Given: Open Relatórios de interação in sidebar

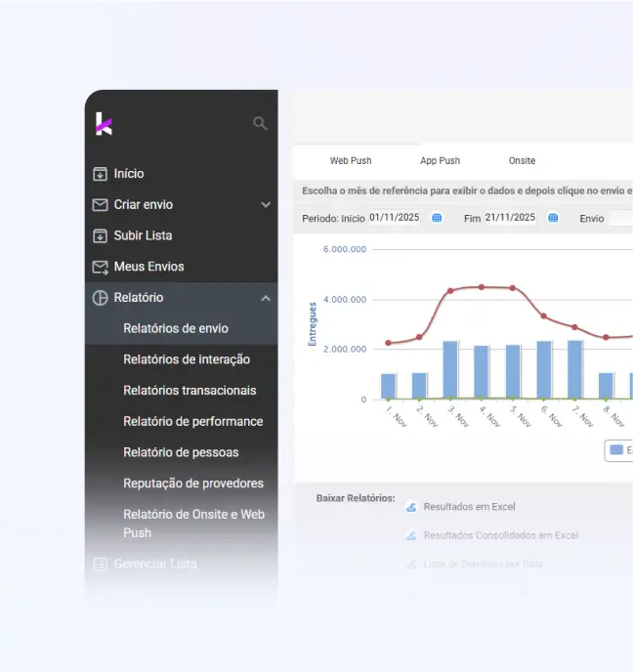Looking at the screenshot, I should 187,359.
